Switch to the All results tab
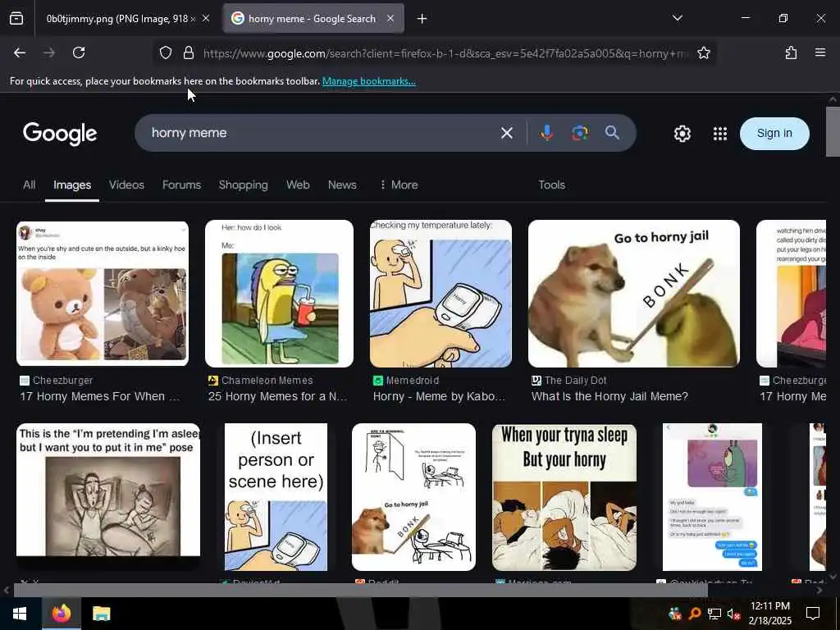Viewport: 840px width, 630px height. [x=29, y=185]
